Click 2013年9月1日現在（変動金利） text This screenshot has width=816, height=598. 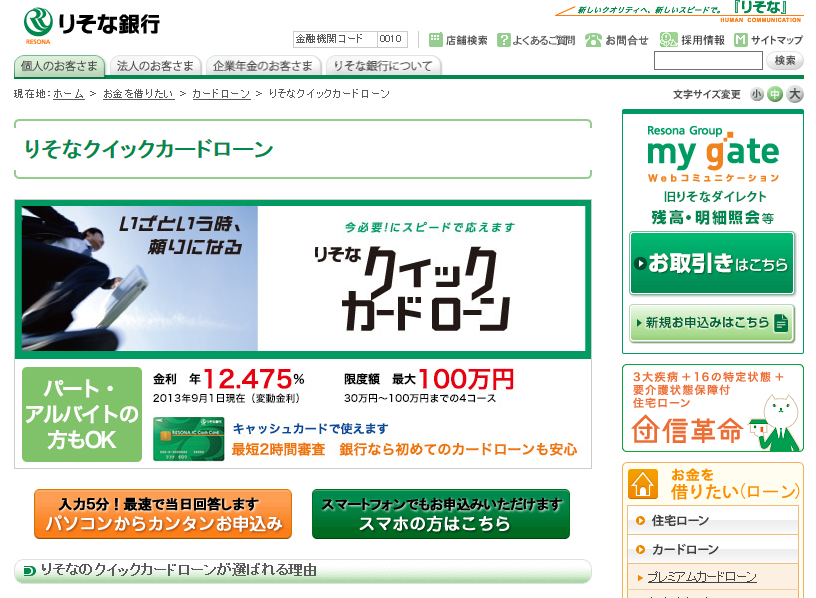point(227,399)
